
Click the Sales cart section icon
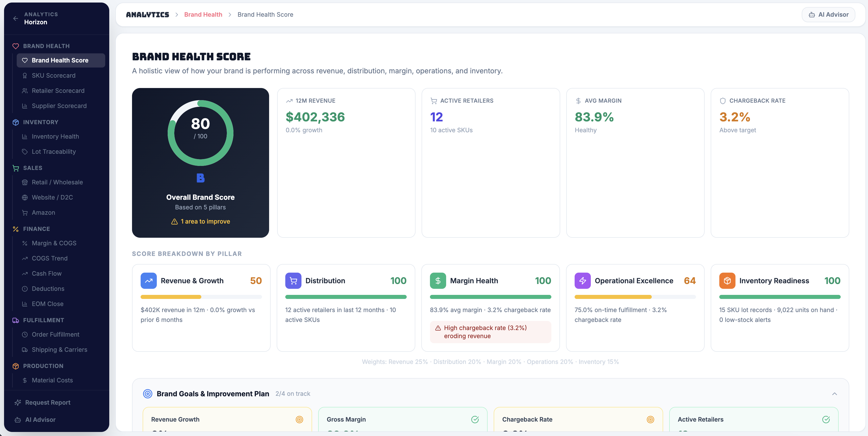(15, 168)
